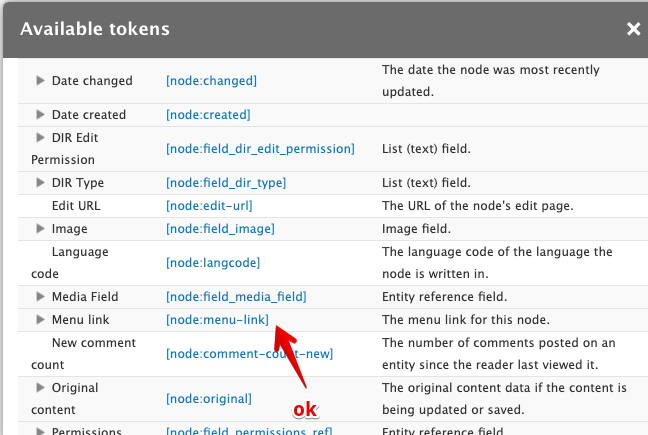Insert the [node:created] token
Screen dimensions: 648x435
point(208,115)
